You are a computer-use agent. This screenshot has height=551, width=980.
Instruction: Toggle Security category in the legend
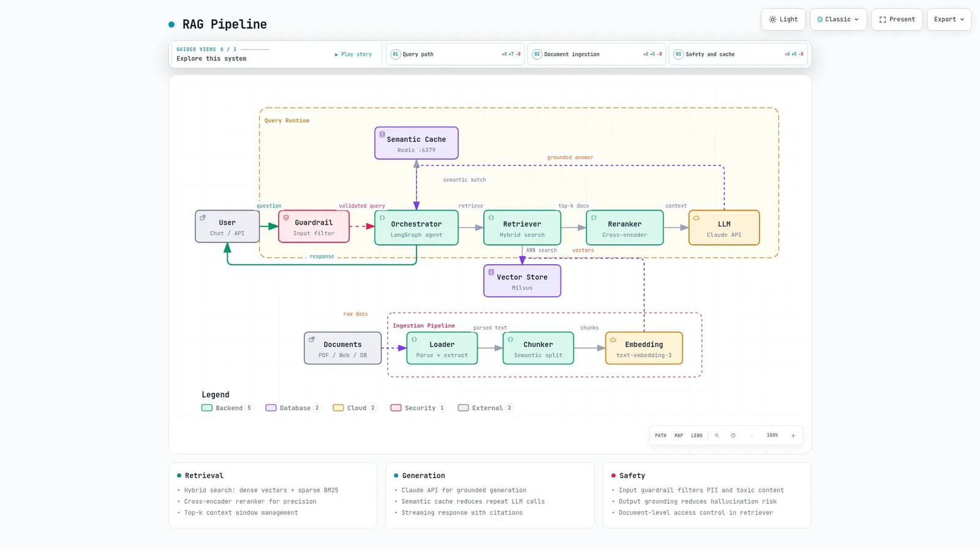click(418, 408)
